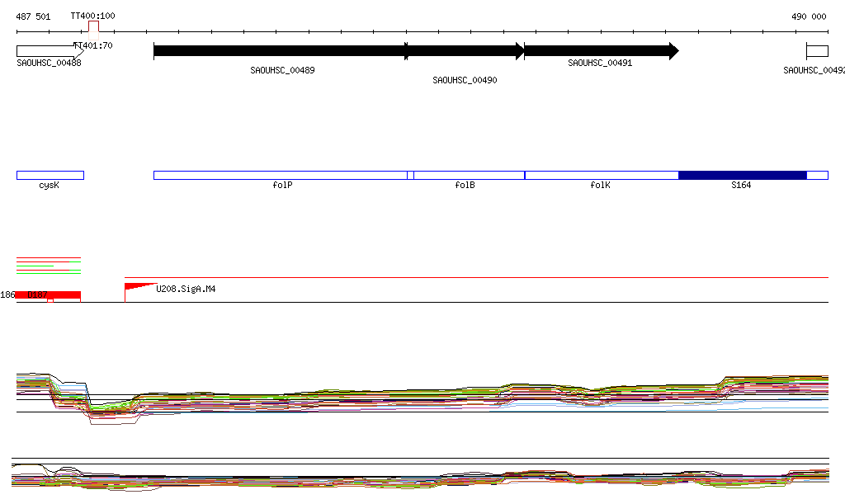845x504 pixels.
Task: Click the 487 501 start coordinate
Action: (x=33, y=16)
